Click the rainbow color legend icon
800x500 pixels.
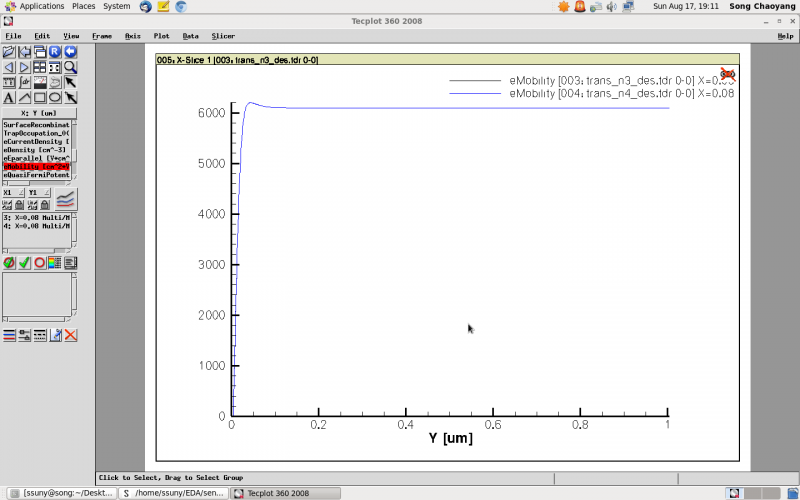55,263
